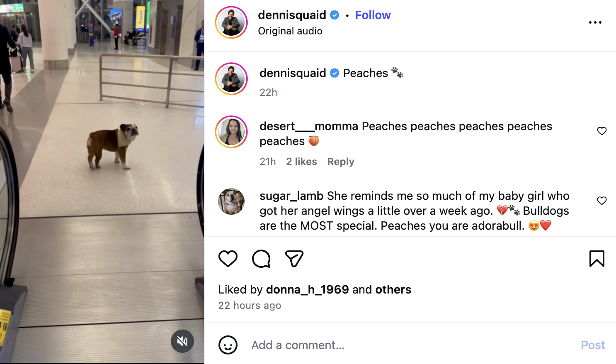Open donna_h_1969's profile from the likes line
Screen dimensions: 616x364
[x=307, y=289]
